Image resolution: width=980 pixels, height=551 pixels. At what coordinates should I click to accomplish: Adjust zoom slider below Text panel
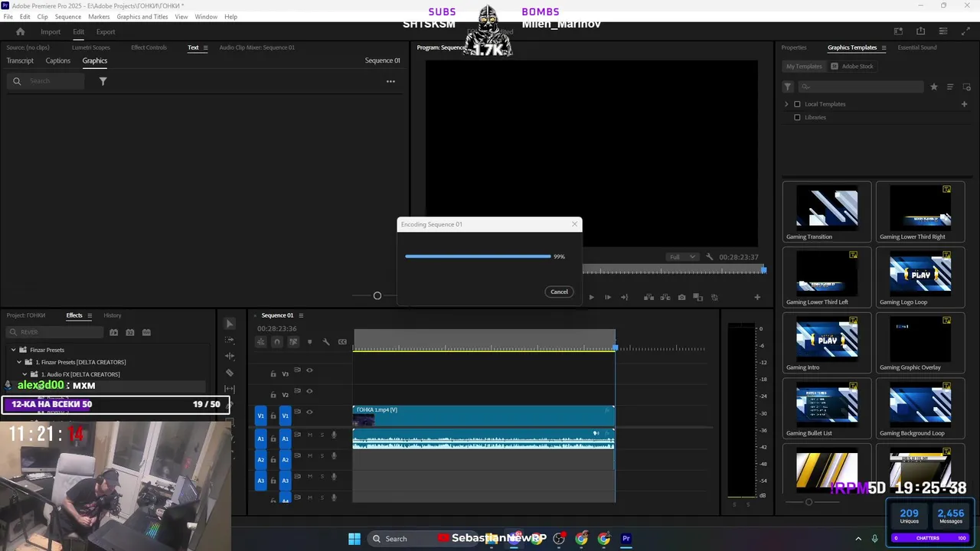tap(377, 295)
